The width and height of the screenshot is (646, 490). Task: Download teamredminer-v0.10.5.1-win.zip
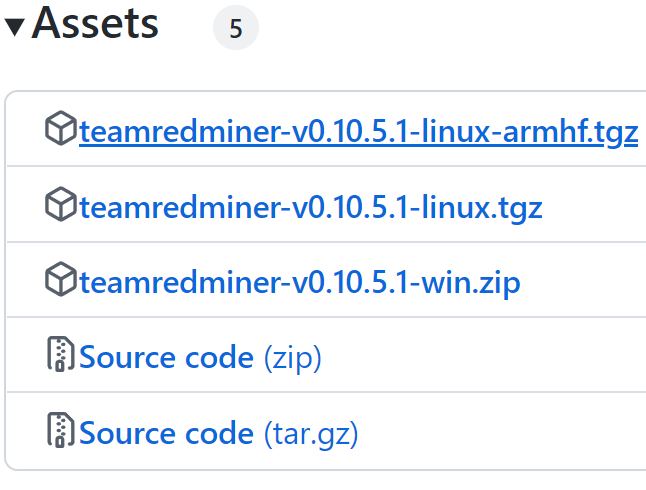pyautogui.click(x=300, y=282)
